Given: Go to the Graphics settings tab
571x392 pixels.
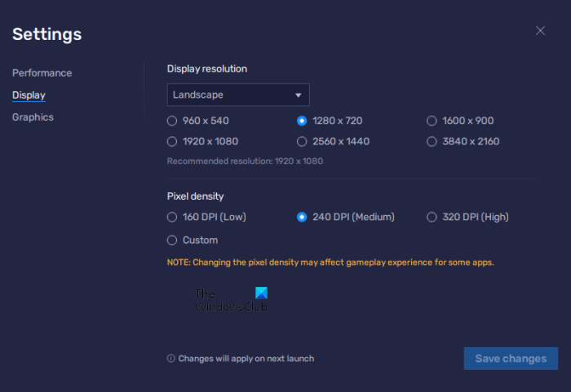Looking at the screenshot, I should pos(33,117).
